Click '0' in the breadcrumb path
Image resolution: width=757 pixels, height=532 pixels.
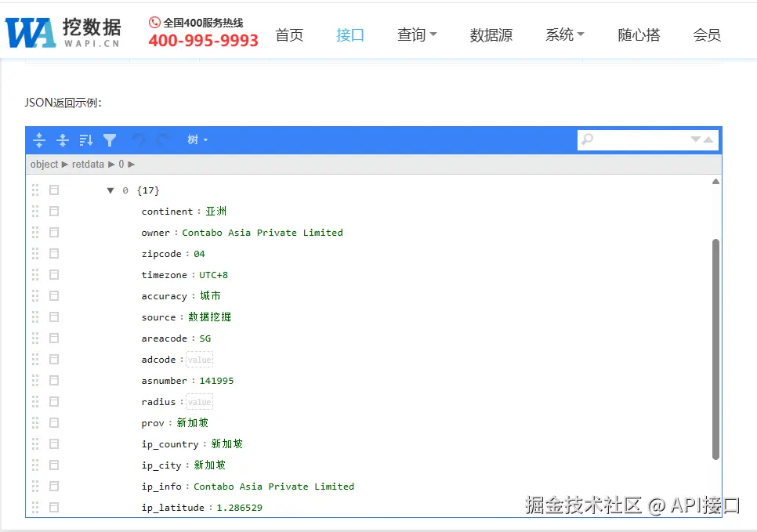point(121,164)
